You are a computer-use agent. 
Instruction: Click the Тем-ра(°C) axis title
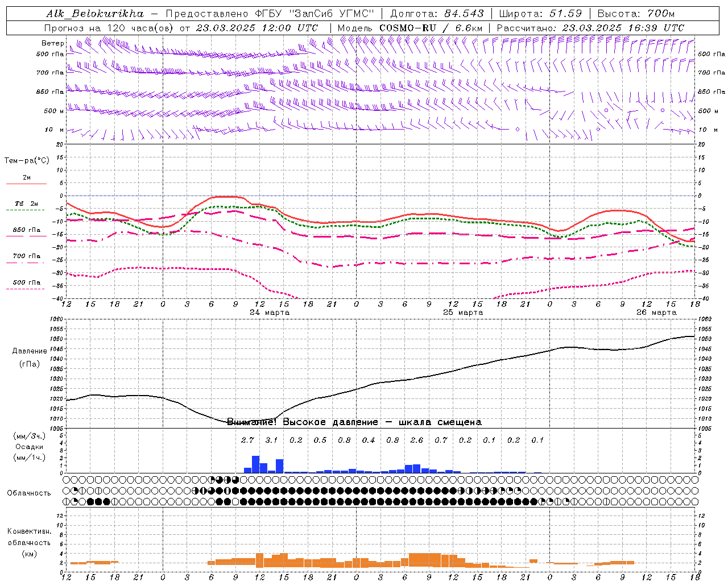pyautogui.click(x=27, y=161)
